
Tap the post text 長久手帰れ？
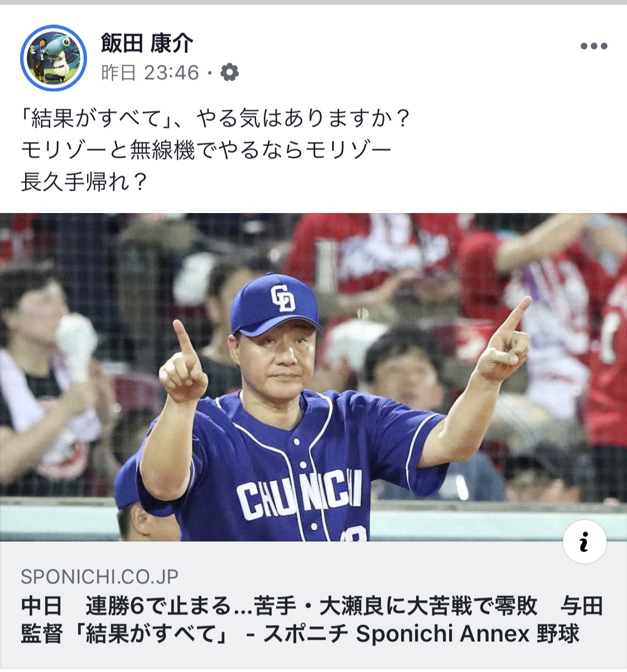tap(84, 181)
